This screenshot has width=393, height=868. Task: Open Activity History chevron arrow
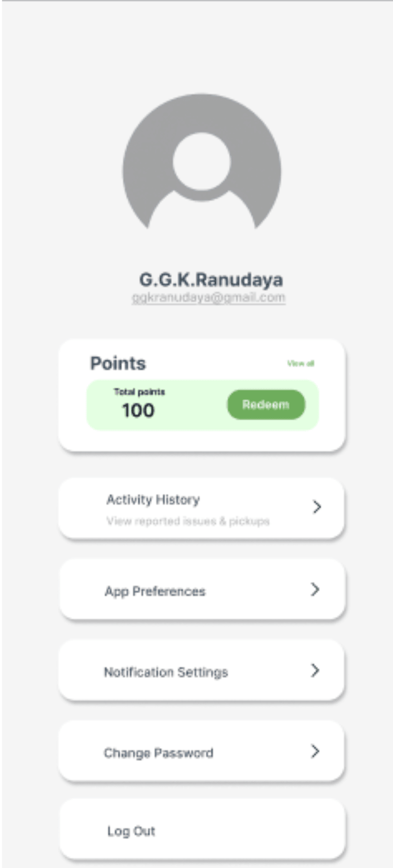click(317, 507)
